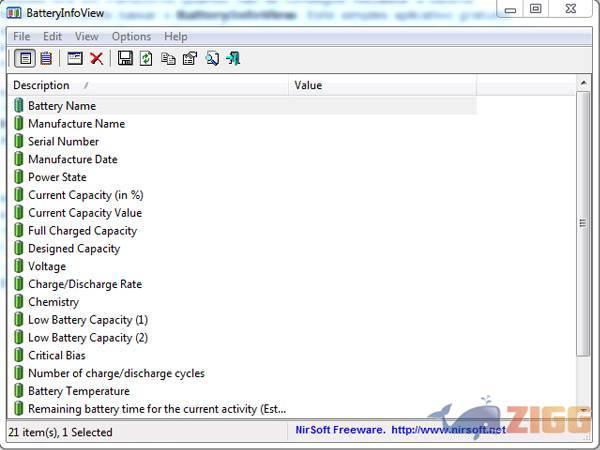Select the Chemistry row

[53, 302]
